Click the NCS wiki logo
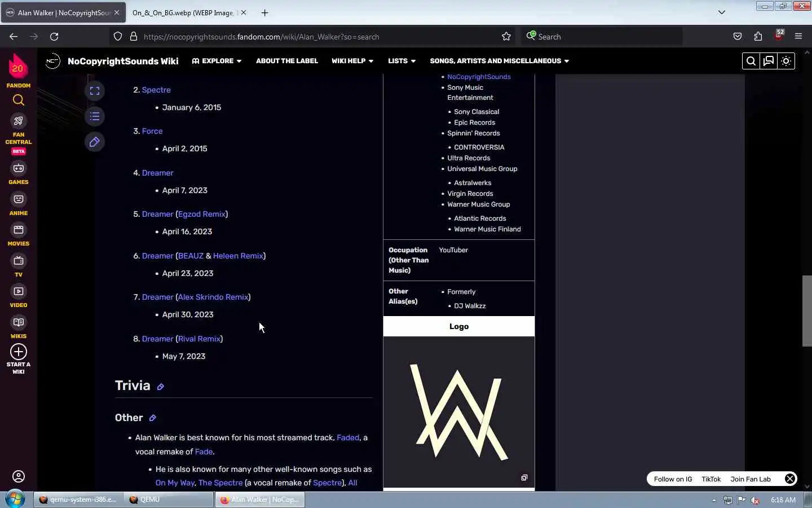 coord(53,61)
